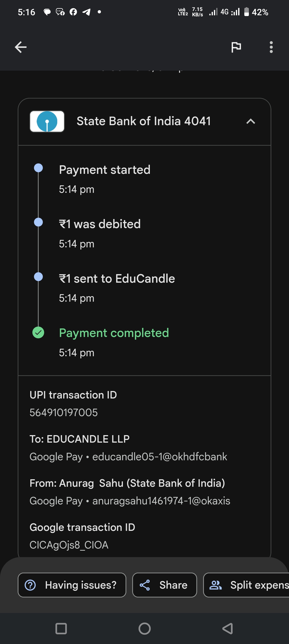
Task: Collapse the State Bank of India details
Action: tap(250, 121)
